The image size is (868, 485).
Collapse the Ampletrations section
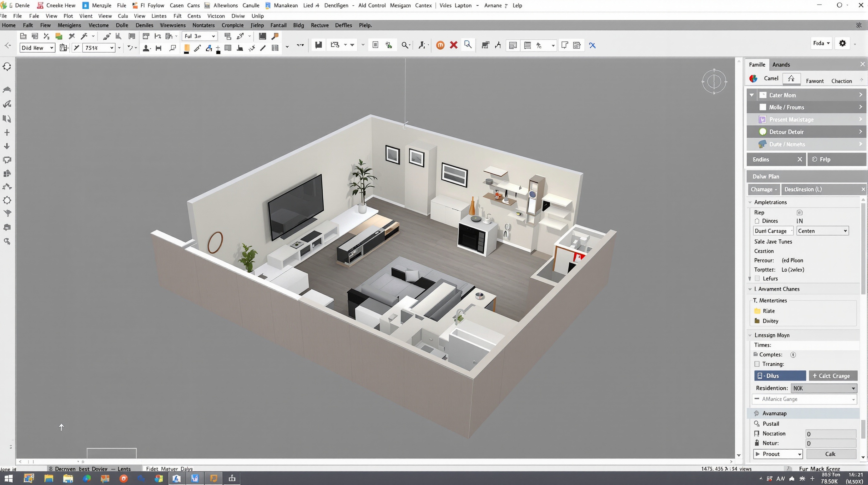click(750, 202)
